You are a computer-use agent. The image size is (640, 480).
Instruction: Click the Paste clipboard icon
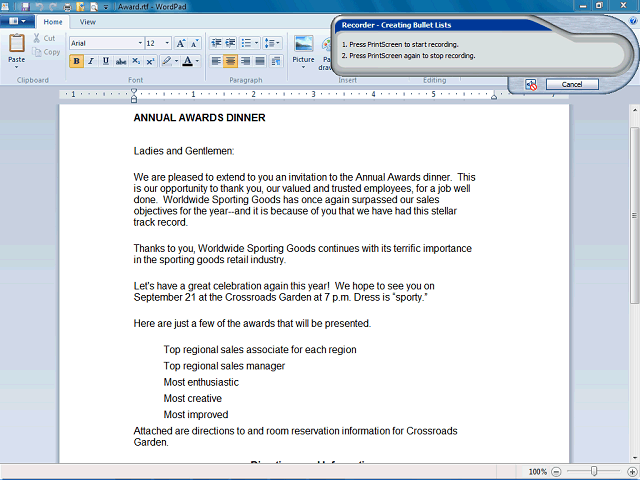click(17, 43)
